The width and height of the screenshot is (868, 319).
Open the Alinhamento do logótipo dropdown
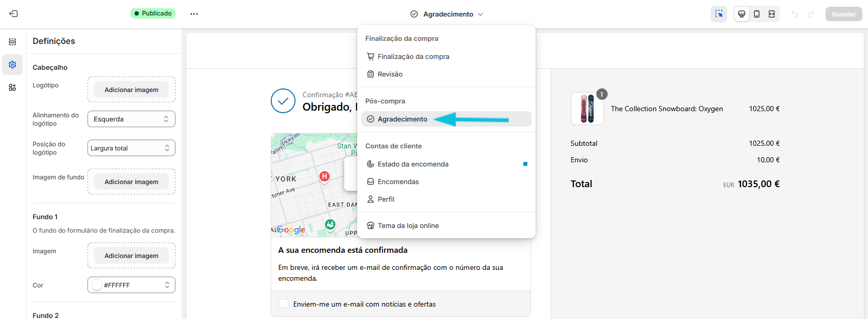point(131,119)
